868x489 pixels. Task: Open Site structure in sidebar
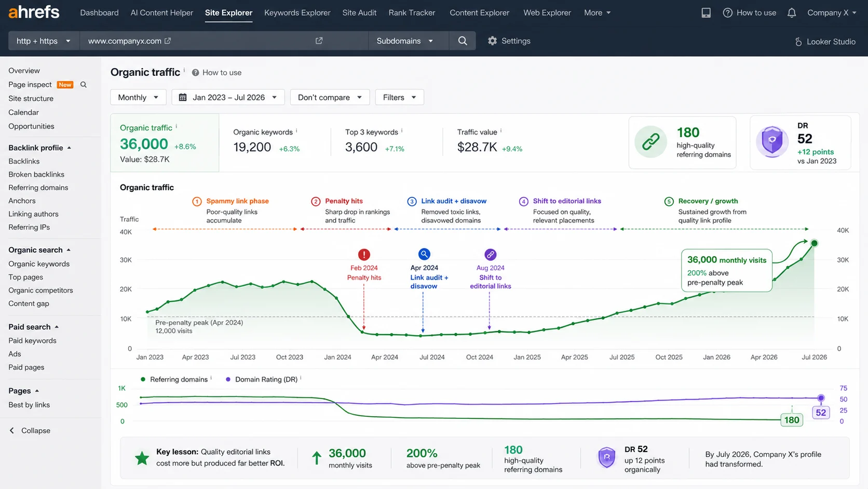tap(31, 98)
